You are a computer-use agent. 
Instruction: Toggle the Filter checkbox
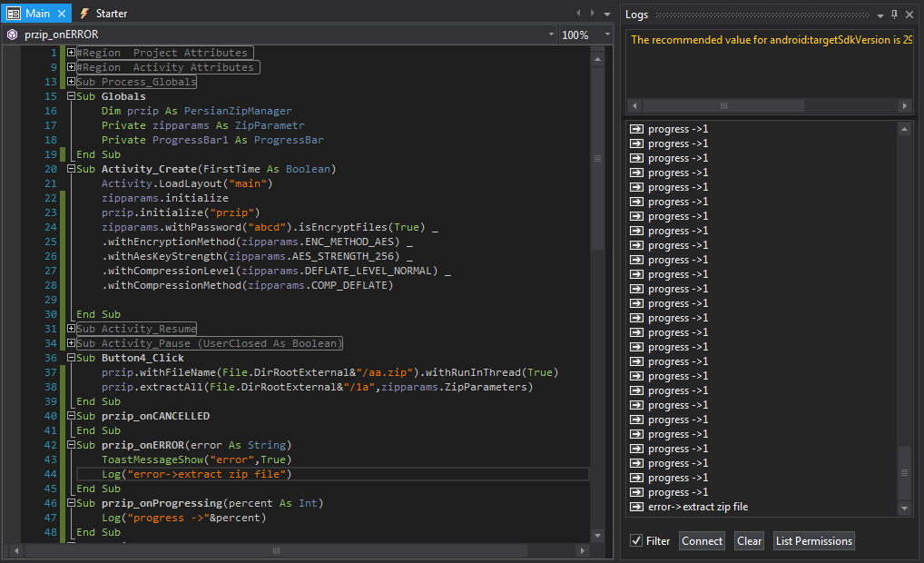(636, 541)
